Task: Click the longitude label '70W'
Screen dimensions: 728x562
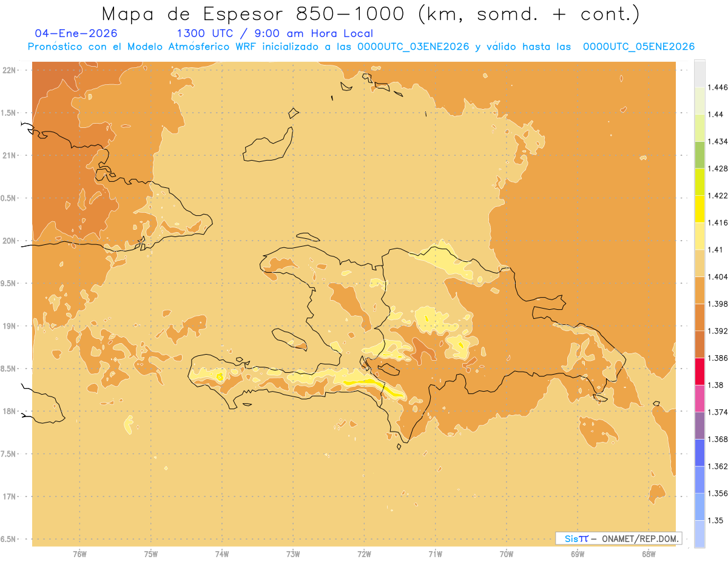Action: click(507, 554)
